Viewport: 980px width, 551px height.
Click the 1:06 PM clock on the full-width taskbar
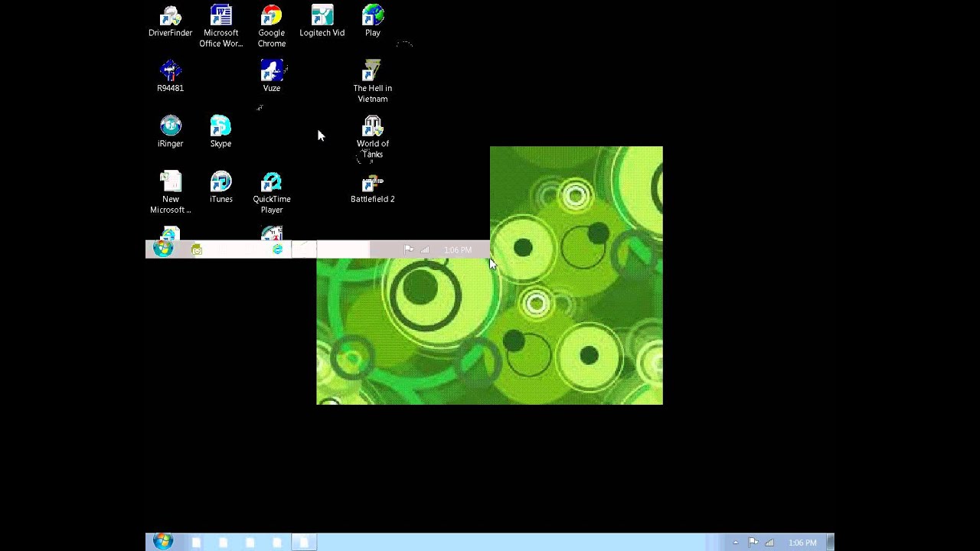tap(802, 543)
